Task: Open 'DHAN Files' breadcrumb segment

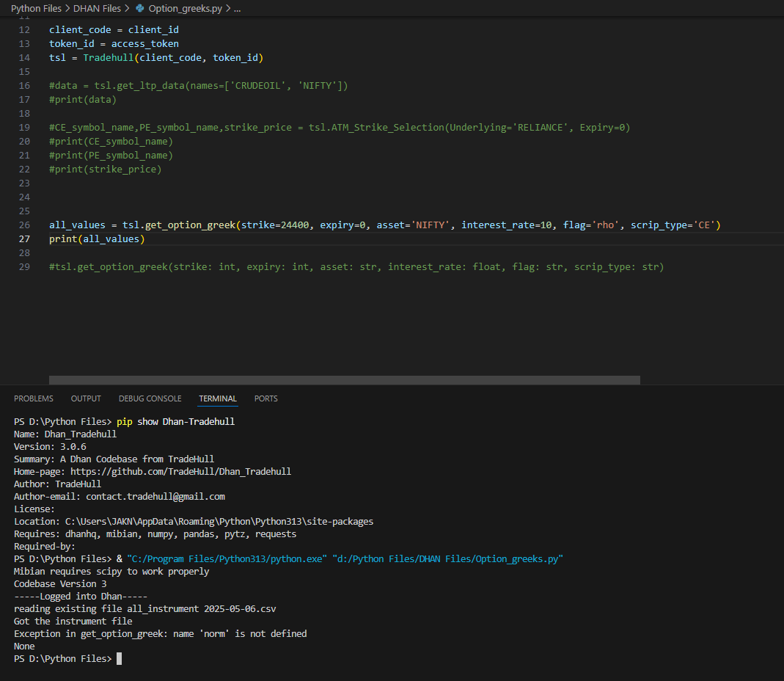Action: pos(97,9)
